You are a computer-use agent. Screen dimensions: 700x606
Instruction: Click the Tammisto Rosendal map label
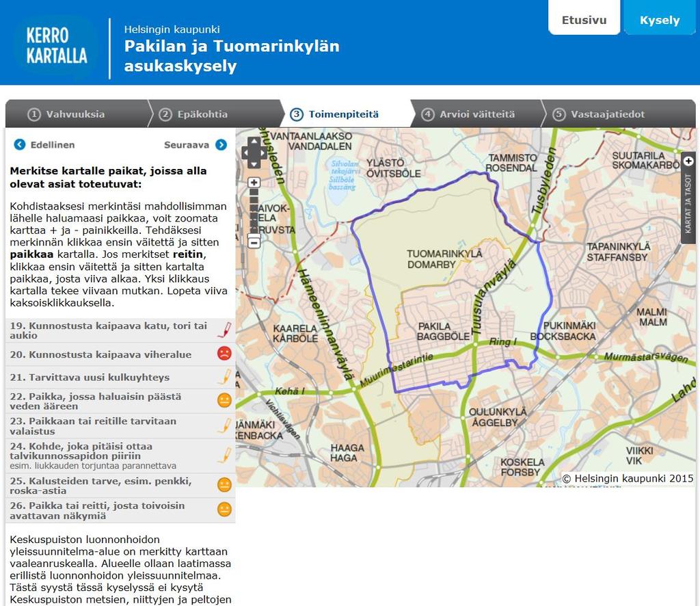click(511, 163)
